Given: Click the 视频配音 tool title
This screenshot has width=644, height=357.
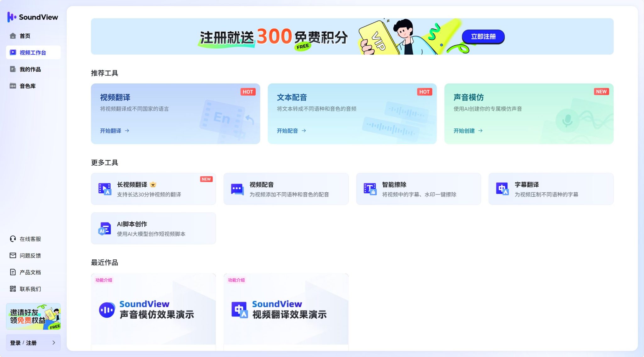Looking at the screenshot, I should click(x=262, y=185).
